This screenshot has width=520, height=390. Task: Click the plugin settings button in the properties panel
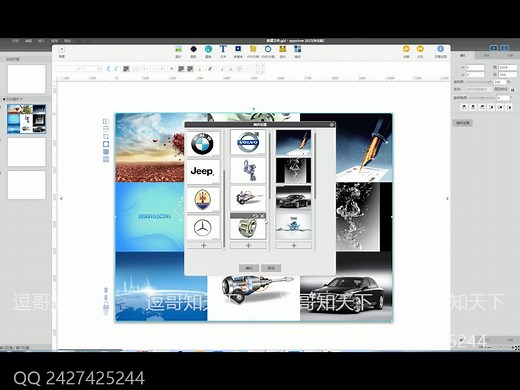(463, 123)
